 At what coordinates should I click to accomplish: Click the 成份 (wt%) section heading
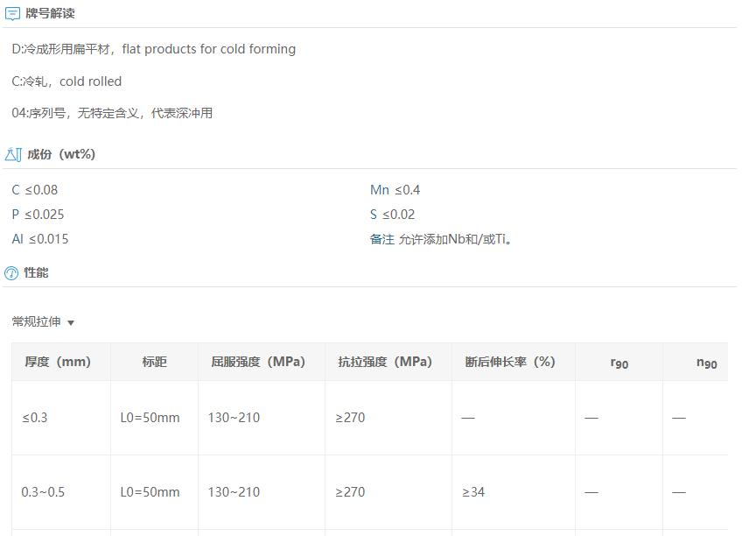pyautogui.click(x=61, y=154)
